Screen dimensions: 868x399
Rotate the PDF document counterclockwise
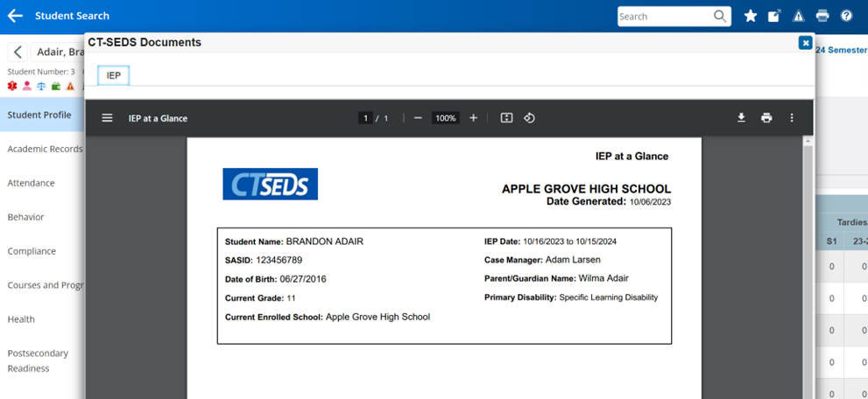pyautogui.click(x=529, y=118)
